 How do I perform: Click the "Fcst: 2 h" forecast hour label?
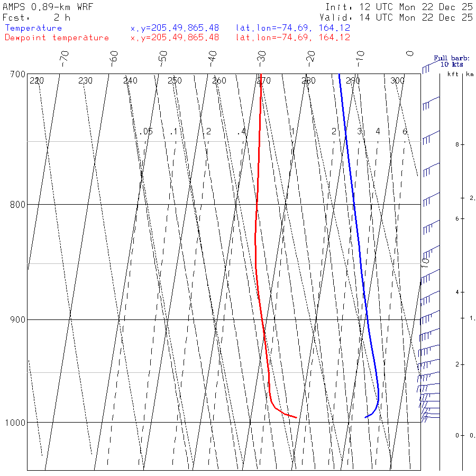(x=36, y=17)
